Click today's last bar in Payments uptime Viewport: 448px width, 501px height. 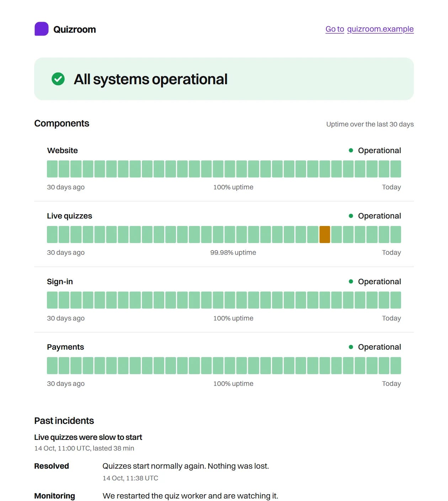click(x=396, y=366)
